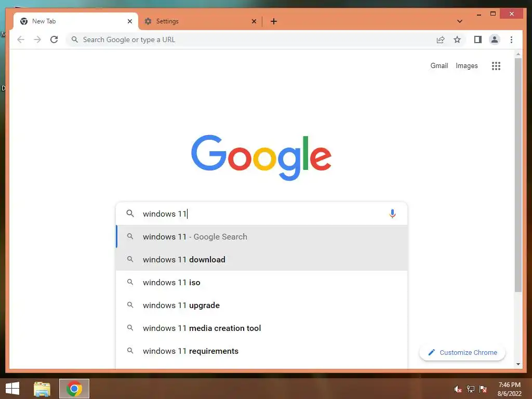This screenshot has height=399, width=532.
Task: Choose 'windows 11 - Google Search' suggestion
Action: pos(262,237)
